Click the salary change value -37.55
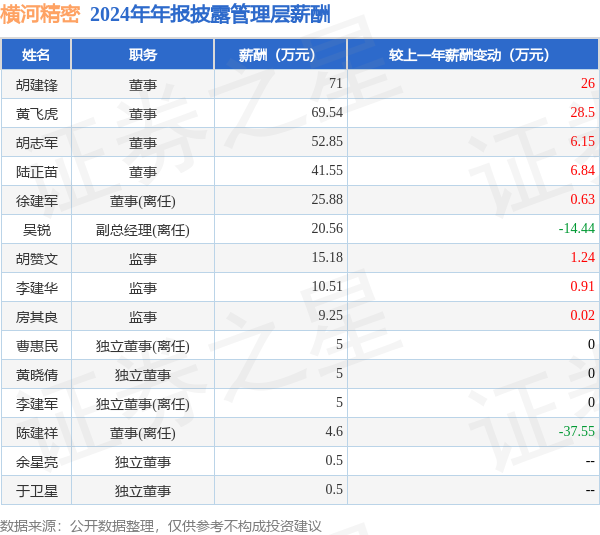 coord(577,431)
